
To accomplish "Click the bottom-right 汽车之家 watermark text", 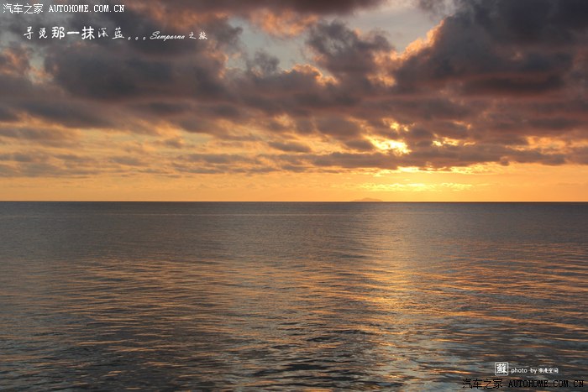I will point(483,384).
